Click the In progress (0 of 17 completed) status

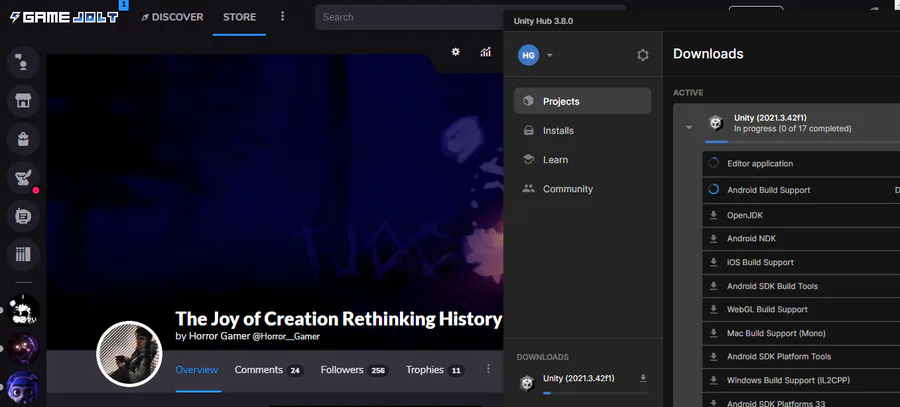click(x=793, y=129)
